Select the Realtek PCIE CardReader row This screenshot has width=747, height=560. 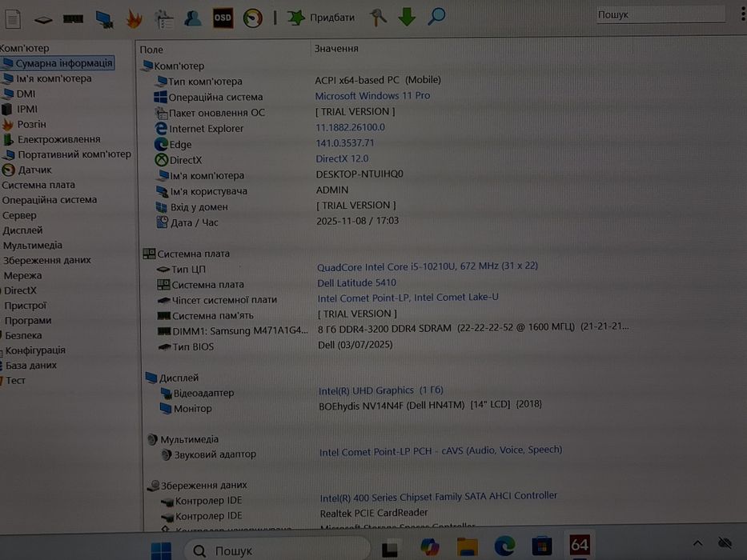click(374, 514)
